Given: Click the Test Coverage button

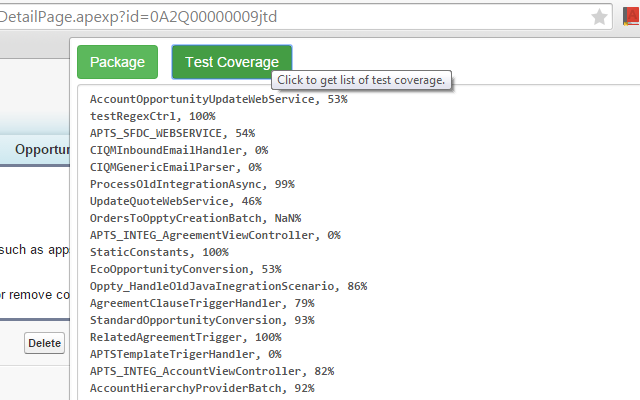Looking at the screenshot, I should click(232, 62).
